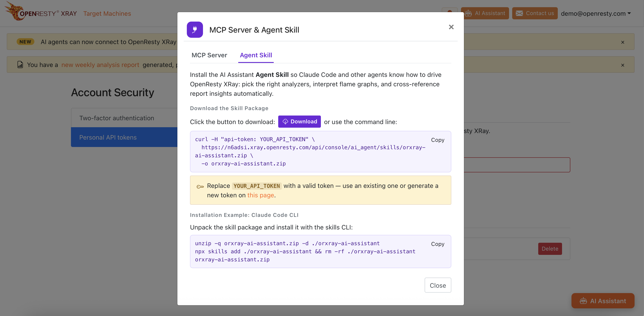Open the new weekly analysis report link
644x316 pixels.
[x=100, y=65]
